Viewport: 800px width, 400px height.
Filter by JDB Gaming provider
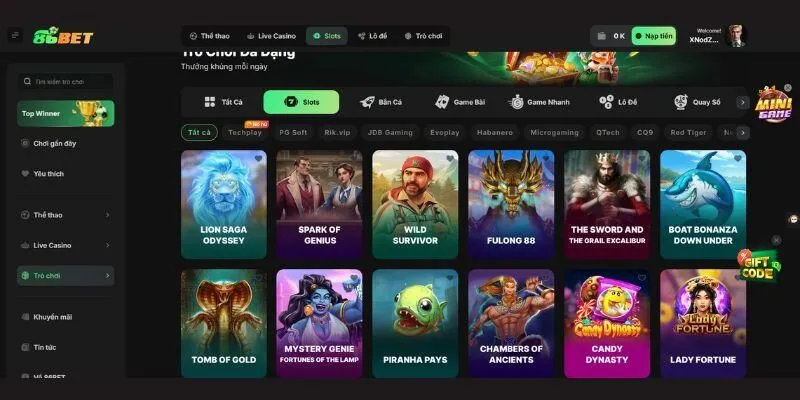tap(390, 133)
